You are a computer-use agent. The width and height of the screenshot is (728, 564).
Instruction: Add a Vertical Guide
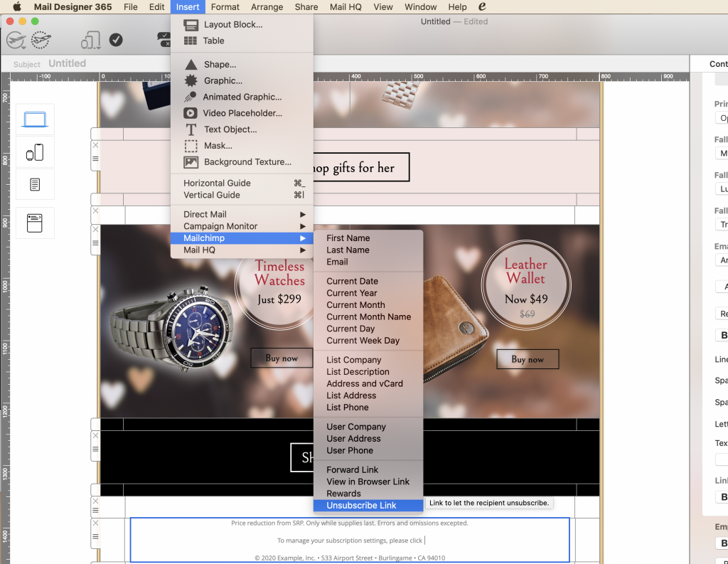[242, 195]
